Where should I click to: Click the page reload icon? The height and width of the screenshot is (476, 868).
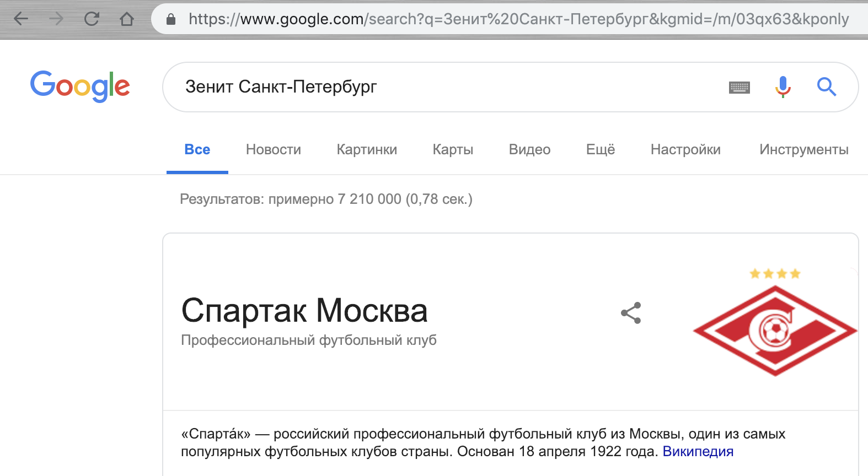pyautogui.click(x=90, y=19)
